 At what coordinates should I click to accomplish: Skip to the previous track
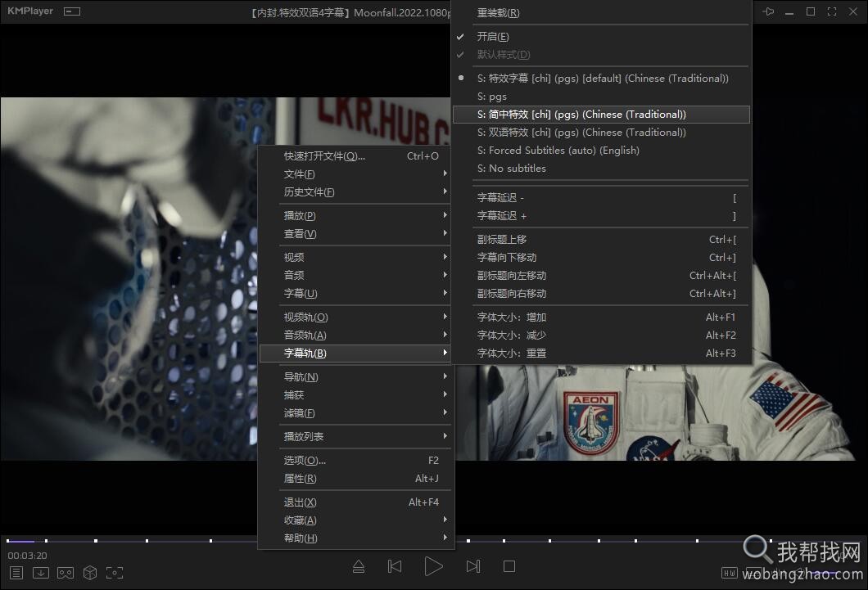pos(395,566)
